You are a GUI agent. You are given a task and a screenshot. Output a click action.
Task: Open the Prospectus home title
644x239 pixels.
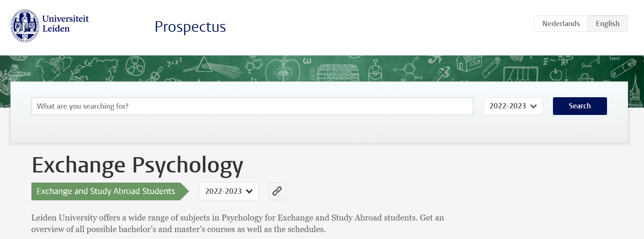pyautogui.click(x=190, y=27)
